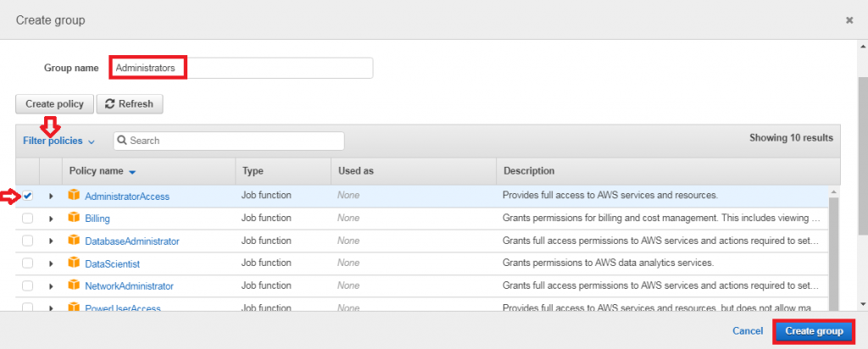Viewport: 868px width, 349px height.
Task: Open the Filter policies dropdown
Action: coord(58,141)
